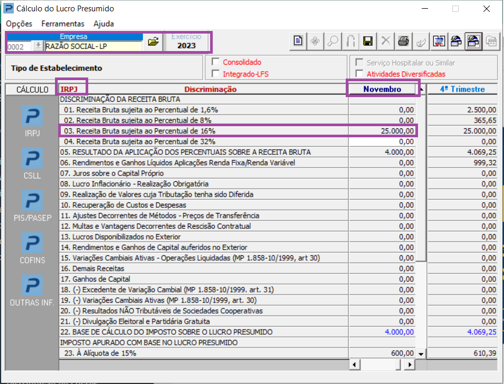Click the greyed-out last toolbar icon
Screen dimensions: 504x384
[x=491, y=41]
